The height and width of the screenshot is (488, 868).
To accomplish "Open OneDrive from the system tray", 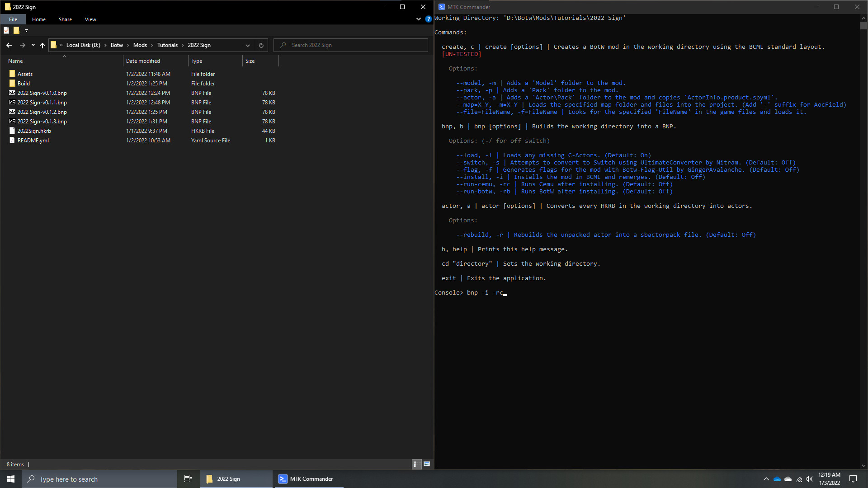I will [778, 479].
